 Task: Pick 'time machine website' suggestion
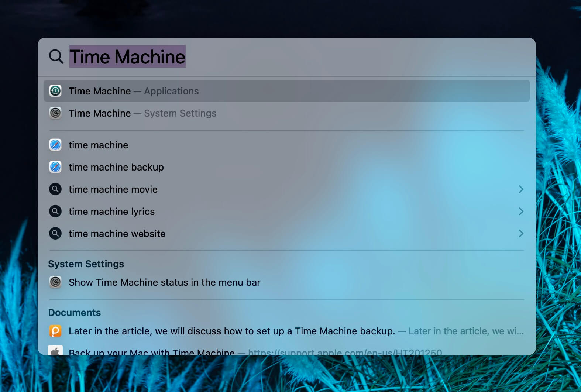click(286, 233)
